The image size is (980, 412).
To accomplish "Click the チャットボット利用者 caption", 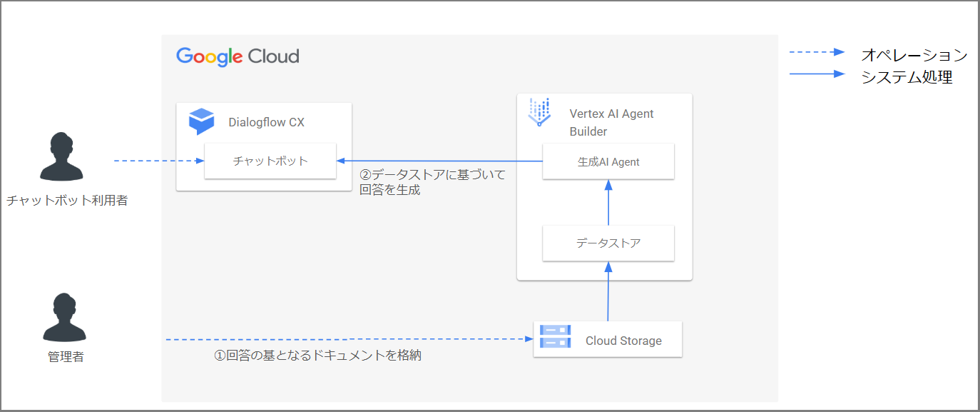I will [x=67, y=201].
